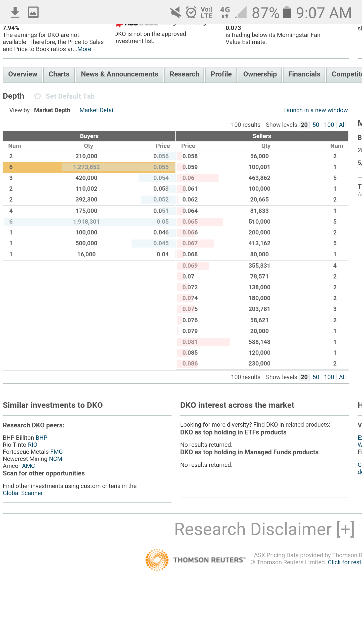
Task: Show 20 levels below the table
Action: pos(304,377)
